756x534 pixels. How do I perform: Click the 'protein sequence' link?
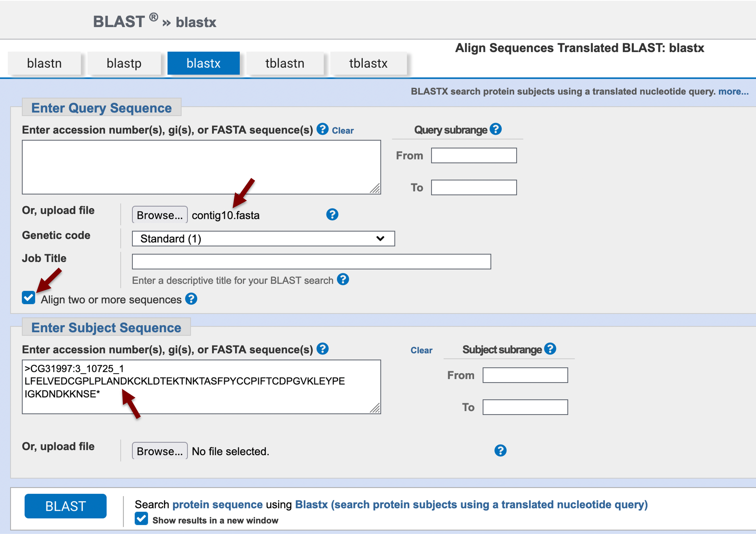click(x=217, y=504)
